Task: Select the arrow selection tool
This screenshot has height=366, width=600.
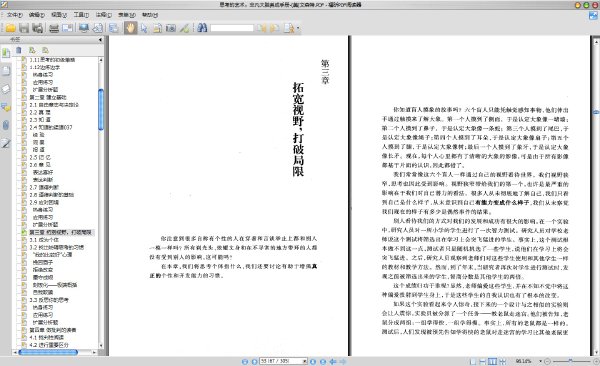Action: coord(144,28)
